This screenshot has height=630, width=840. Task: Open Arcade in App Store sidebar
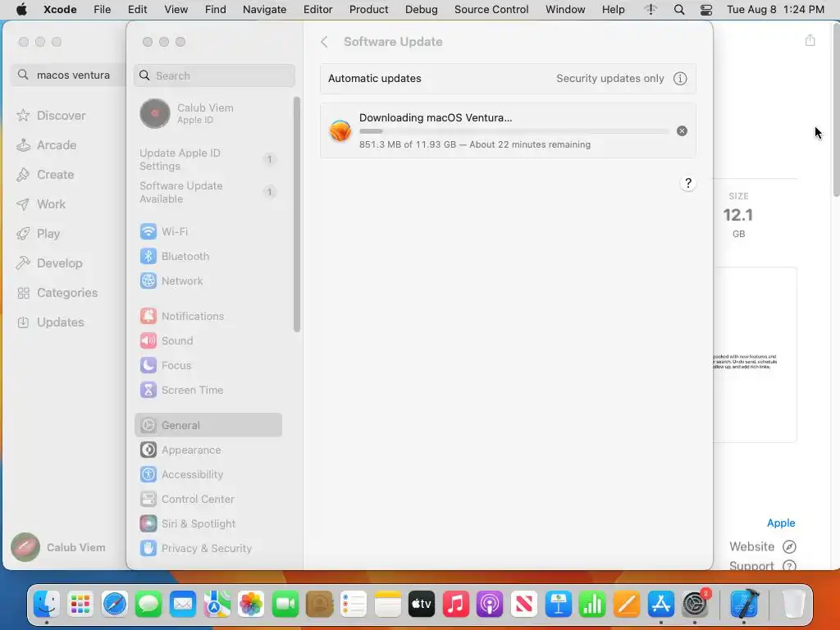pos(46,145)
